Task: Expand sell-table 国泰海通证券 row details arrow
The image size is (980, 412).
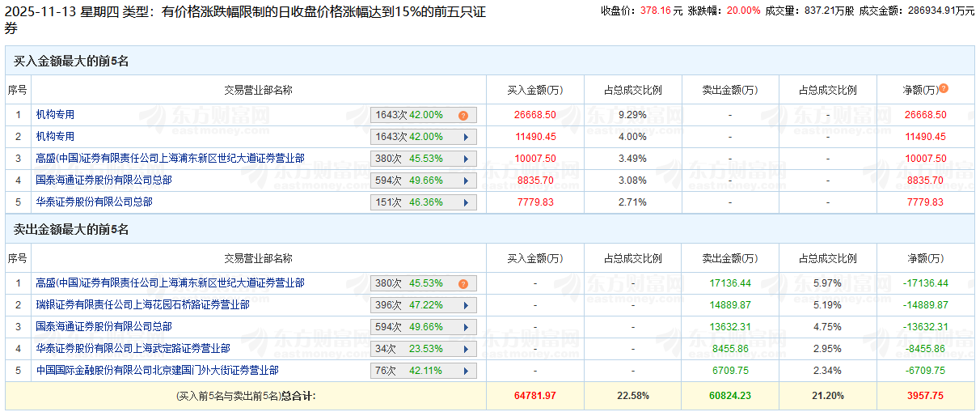Action: coord(466,327)
